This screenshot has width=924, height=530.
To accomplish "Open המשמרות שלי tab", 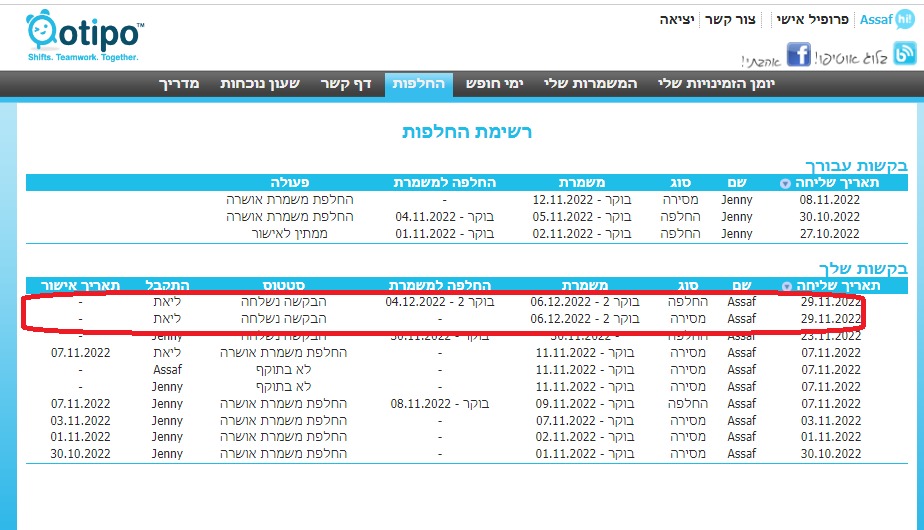I will 590,83.
